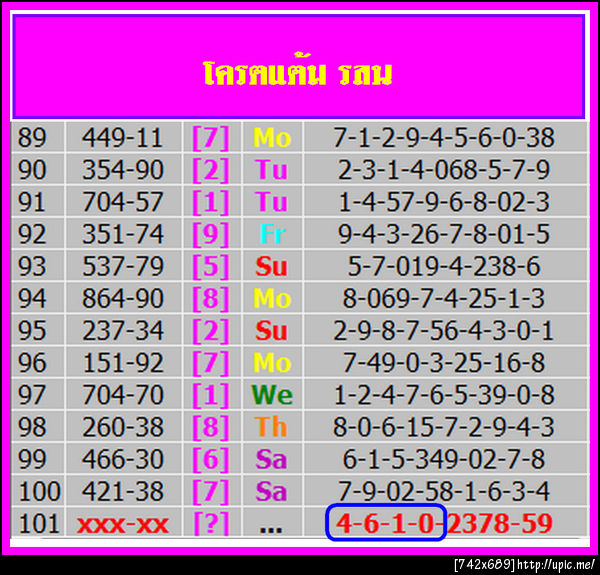The height and width of the screenshot is (575, 600).
Task: Click the result 421-38
Action: [x=122, y=491]
